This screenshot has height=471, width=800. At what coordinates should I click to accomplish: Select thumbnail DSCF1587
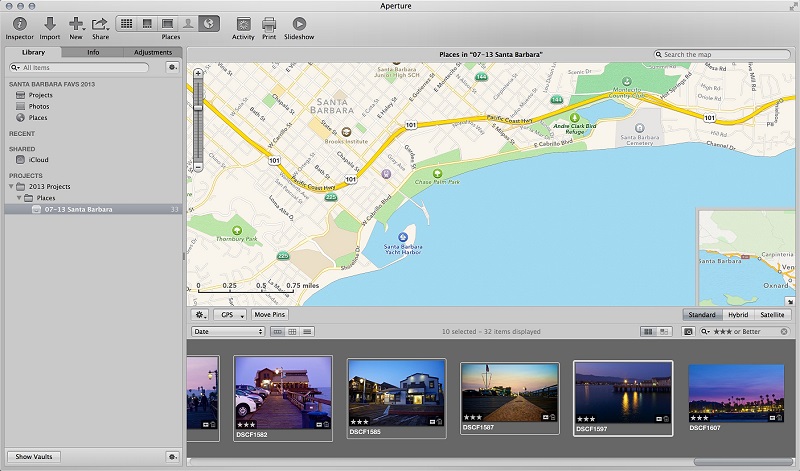pos(510,398)
